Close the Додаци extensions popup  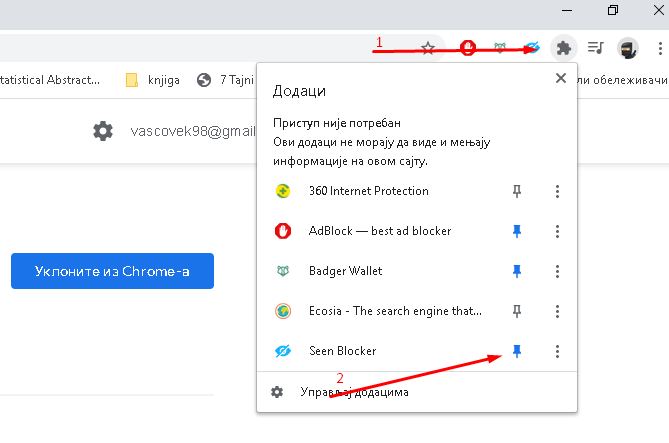pos(561,78)
